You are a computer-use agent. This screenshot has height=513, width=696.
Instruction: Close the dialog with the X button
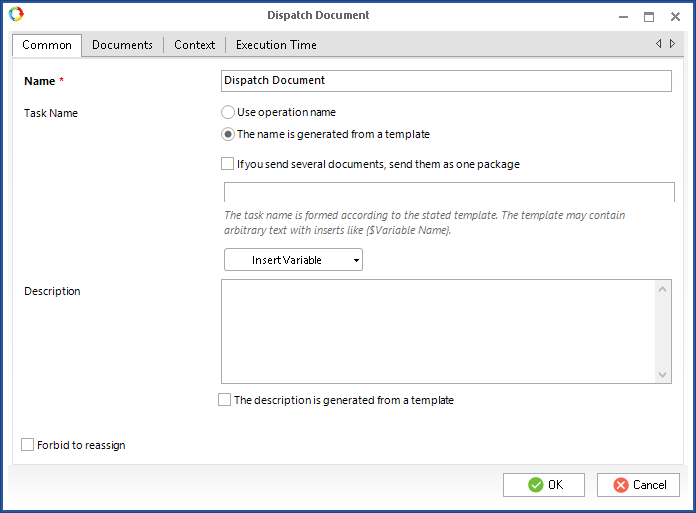click(676, 16)
